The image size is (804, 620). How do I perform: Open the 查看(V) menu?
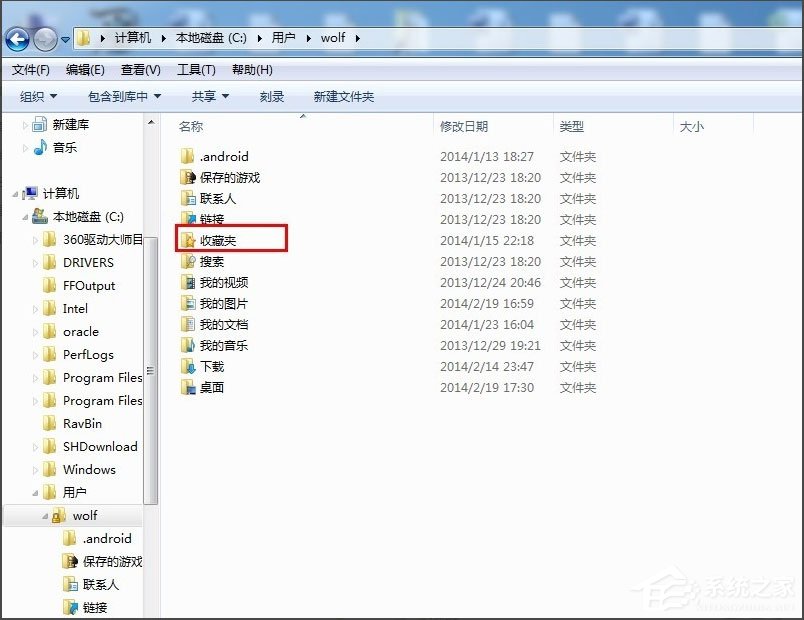[139, 69]
